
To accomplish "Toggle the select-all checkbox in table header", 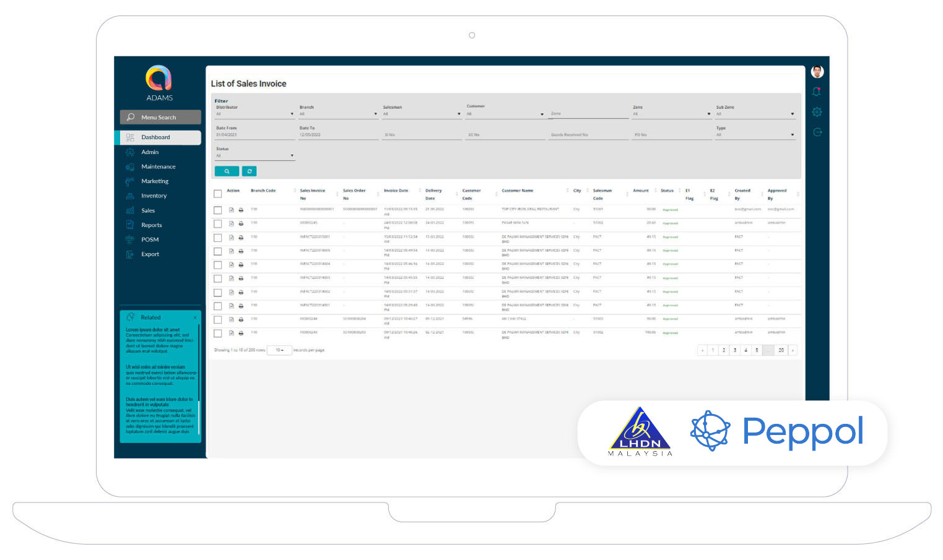I will (218, 194).
